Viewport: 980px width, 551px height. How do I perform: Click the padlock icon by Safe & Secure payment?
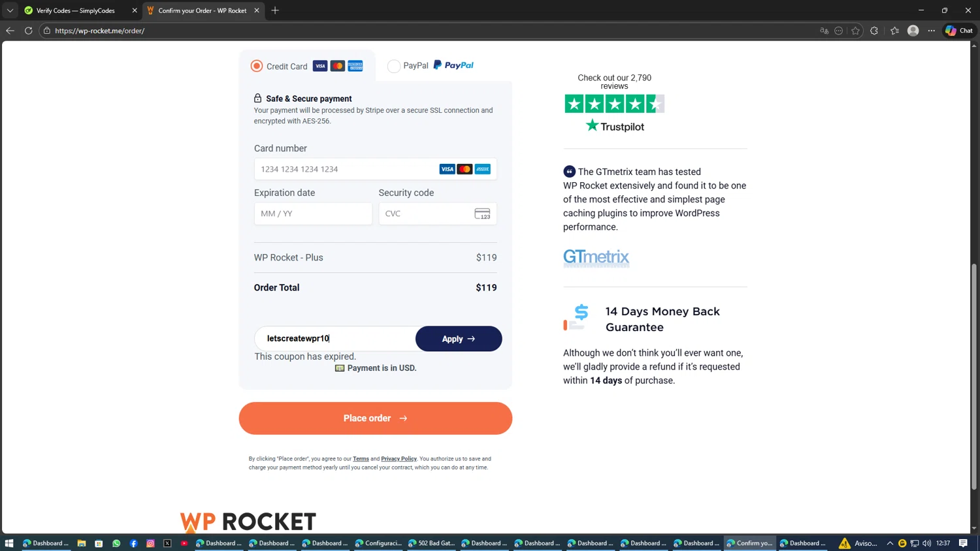point(258,98)
